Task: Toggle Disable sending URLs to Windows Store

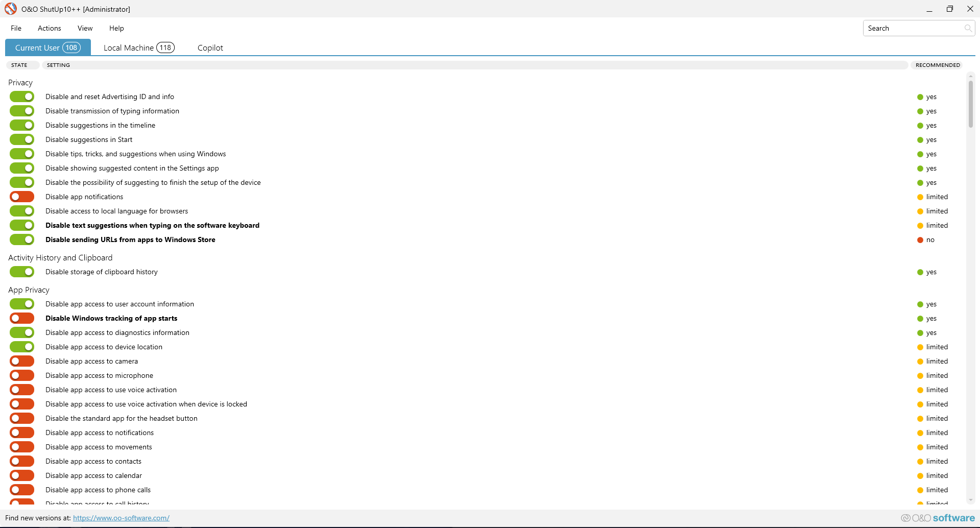Action: pyautogui.click(x=22, y=239)
